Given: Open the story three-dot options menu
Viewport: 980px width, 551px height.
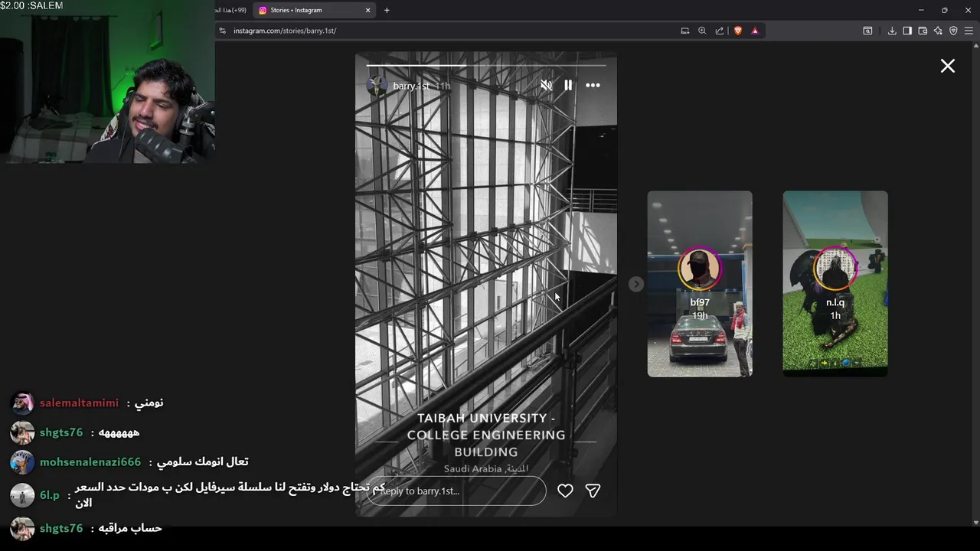Looking at the screenshot, I should 593,86.
